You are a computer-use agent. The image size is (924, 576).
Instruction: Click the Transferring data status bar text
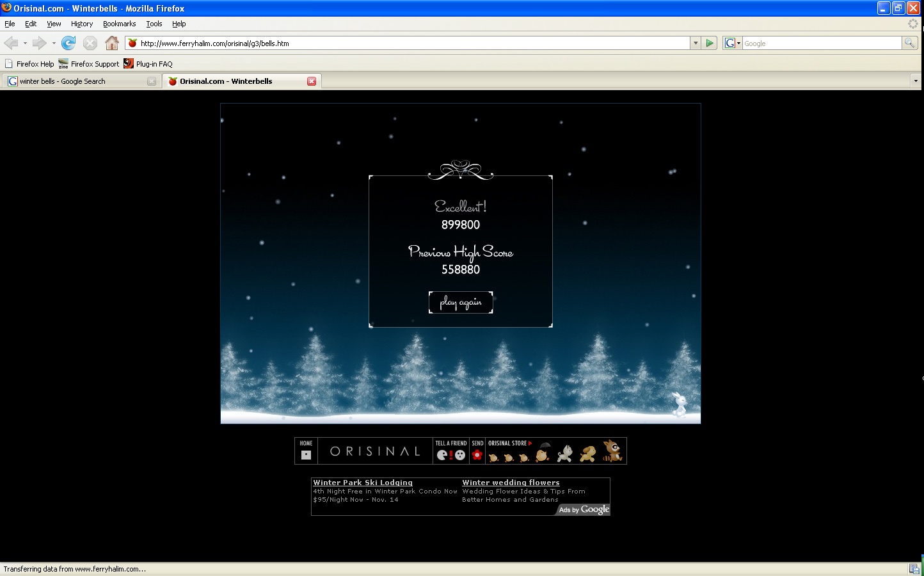(75, 569)
